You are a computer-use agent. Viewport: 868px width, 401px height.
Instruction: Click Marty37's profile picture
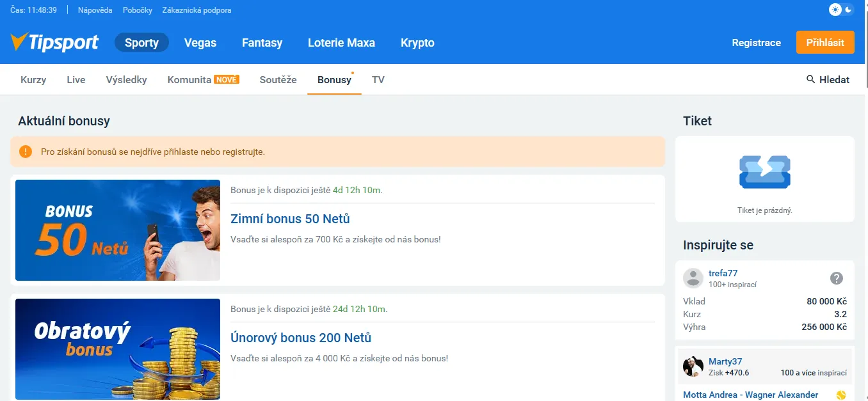point(693,366)
